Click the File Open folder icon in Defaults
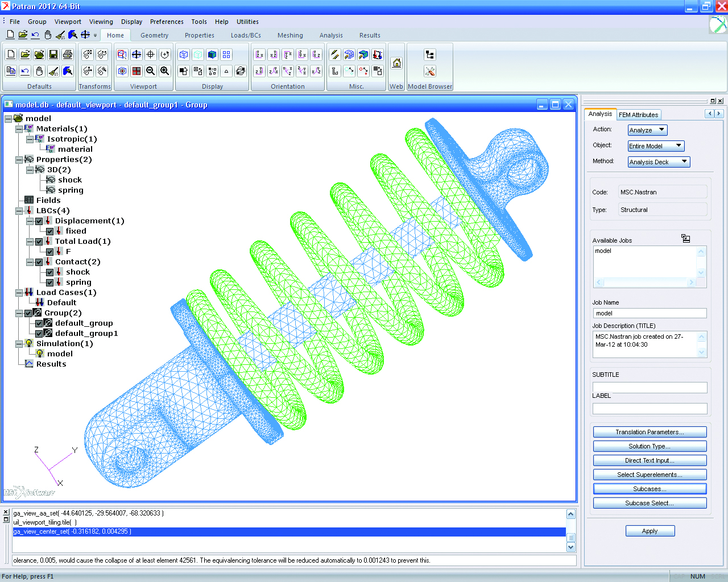 [x=25, y=55]
